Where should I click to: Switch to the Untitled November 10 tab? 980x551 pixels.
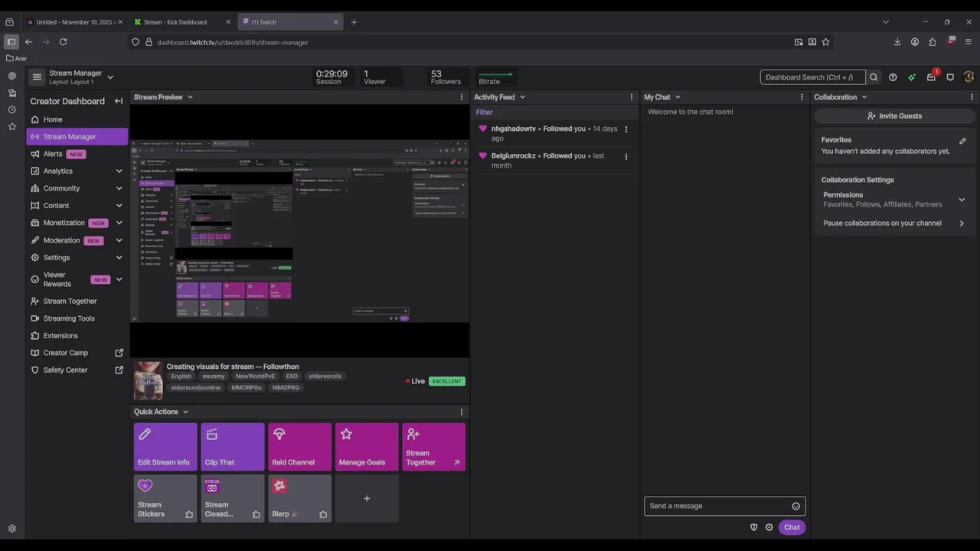pyautogui.click(x=74, y=22)
